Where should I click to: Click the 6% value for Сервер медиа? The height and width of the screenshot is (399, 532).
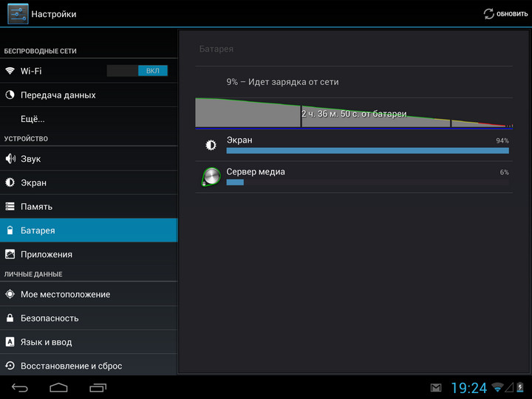pos(504,172)
